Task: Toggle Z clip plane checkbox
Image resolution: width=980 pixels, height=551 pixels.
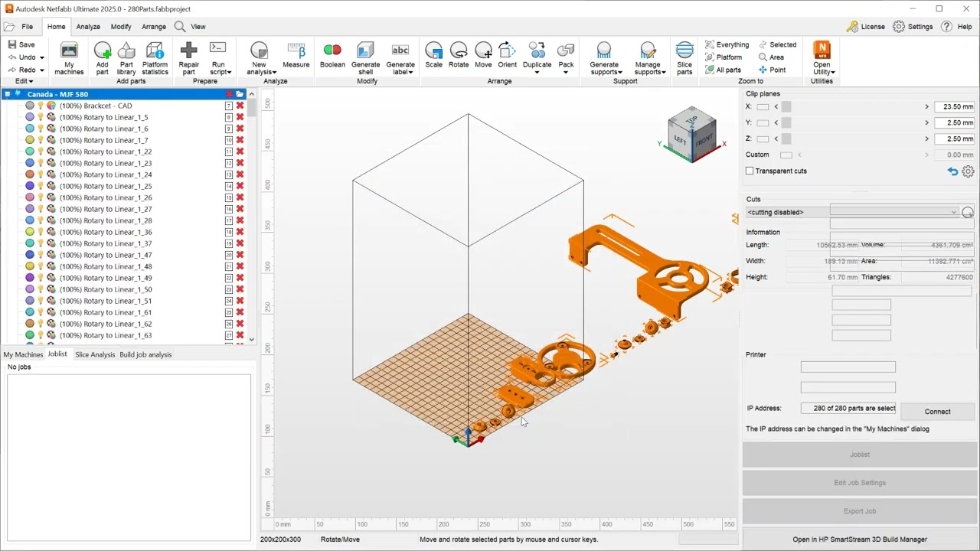Action: (763, 139)
